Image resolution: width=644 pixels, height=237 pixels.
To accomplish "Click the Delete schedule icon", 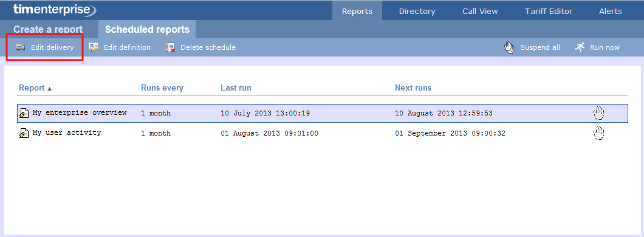I will point(171,47).
